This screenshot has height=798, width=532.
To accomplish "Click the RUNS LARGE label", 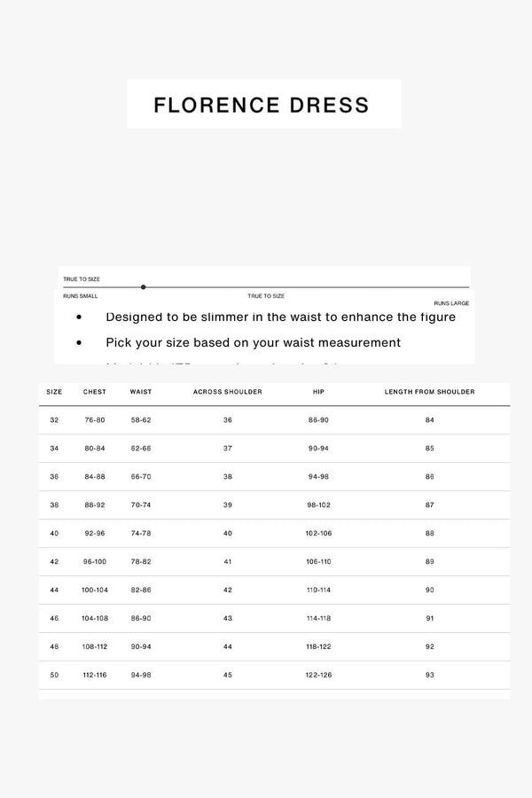I will point(451,303).
